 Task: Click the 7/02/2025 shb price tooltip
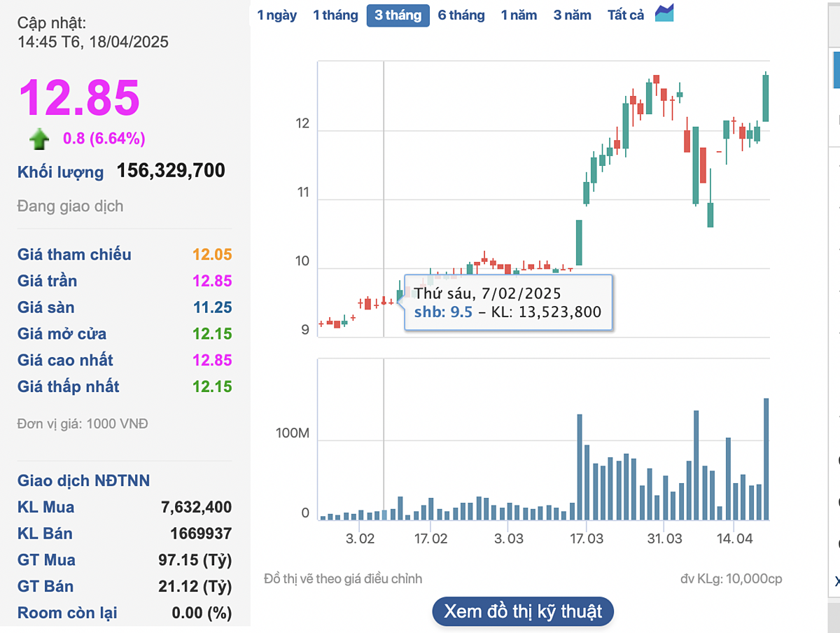click(x=507, y=302)
